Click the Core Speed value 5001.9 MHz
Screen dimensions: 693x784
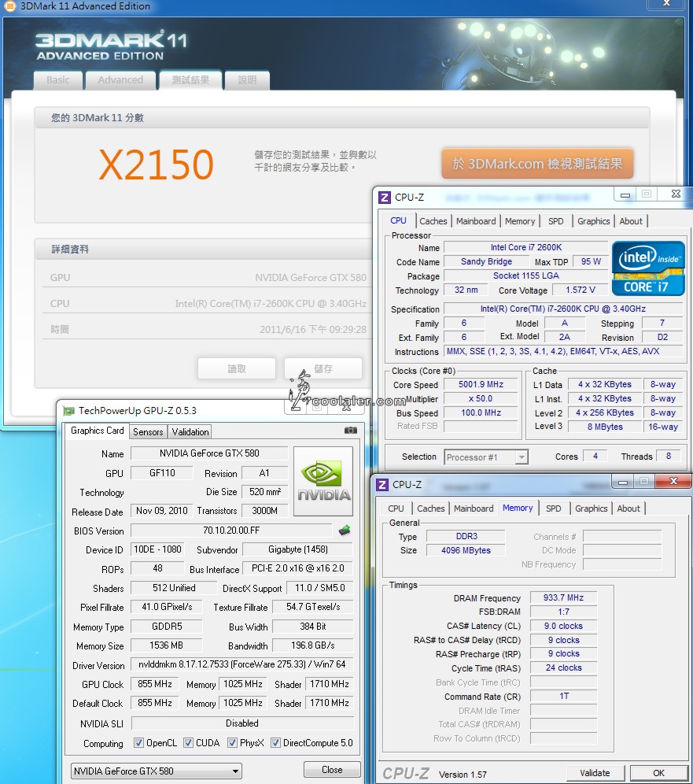481,384
